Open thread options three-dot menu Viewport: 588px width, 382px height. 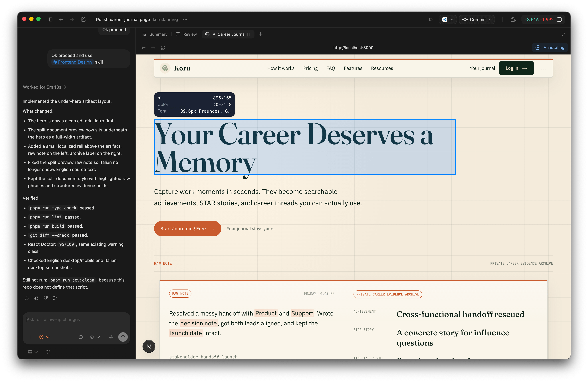click(x=185, y=20)
